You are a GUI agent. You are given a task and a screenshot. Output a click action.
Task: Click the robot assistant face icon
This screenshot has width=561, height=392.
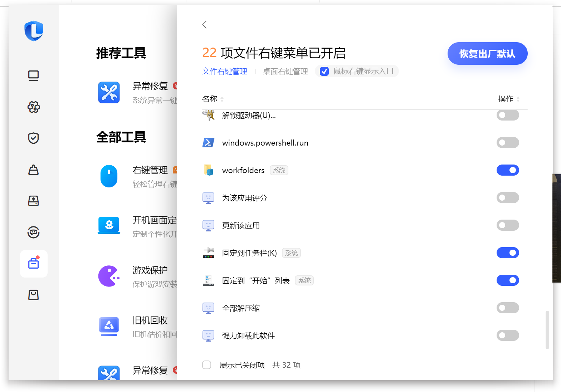click(x=33, y=232)
